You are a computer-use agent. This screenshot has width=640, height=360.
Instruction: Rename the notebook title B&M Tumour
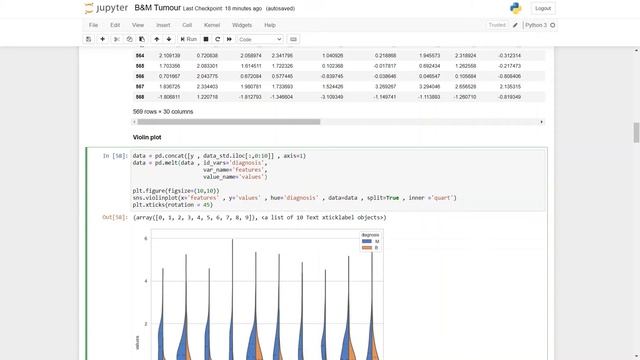158,8
